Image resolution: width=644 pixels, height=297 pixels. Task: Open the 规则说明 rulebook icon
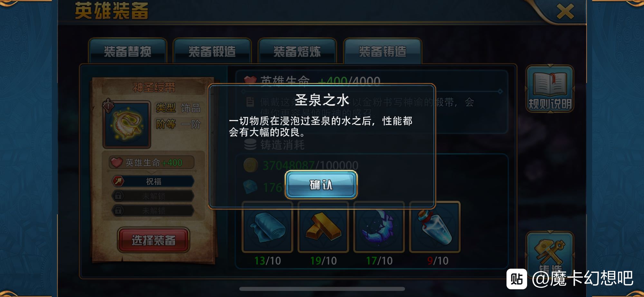[550, 89]
